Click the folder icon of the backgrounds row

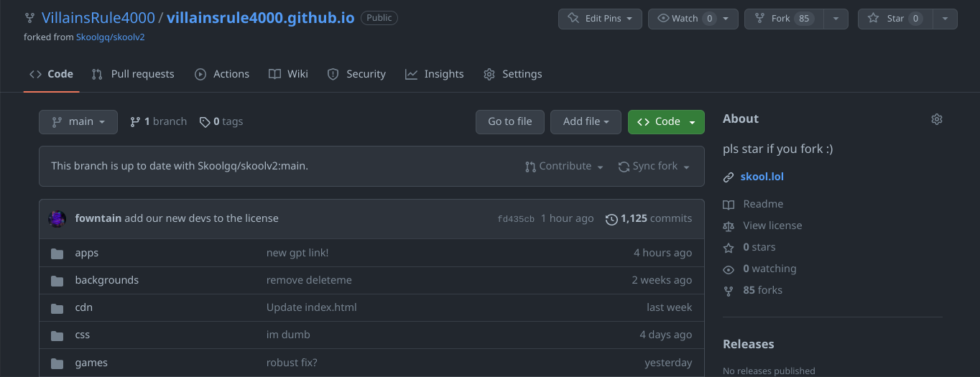(57, 280)
